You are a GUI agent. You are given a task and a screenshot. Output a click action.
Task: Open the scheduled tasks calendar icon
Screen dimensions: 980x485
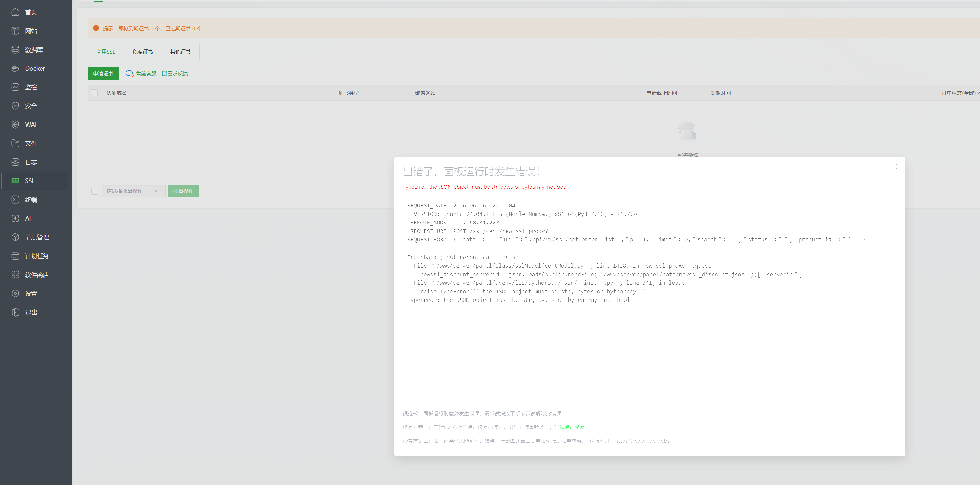15,256
